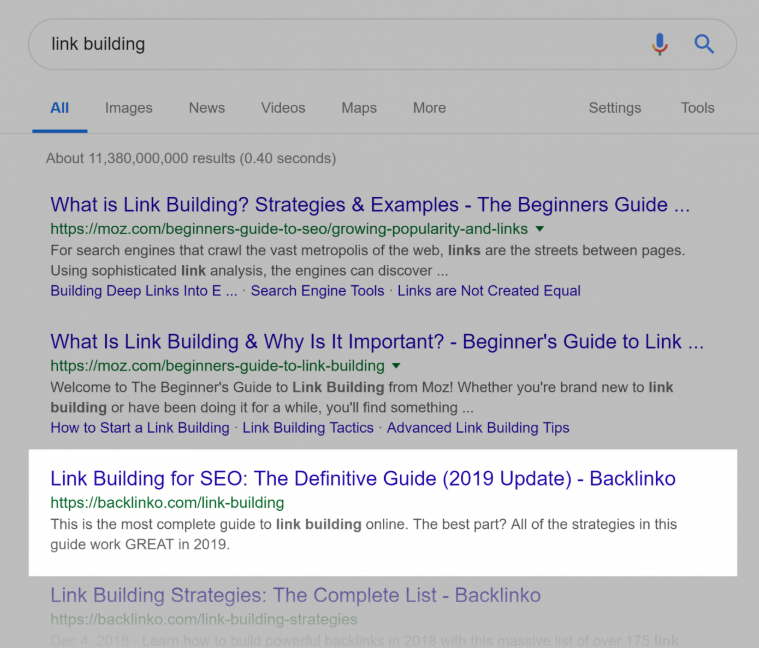Viewport: 759px width, 648px height.
Task: Open the Videos tab
Action: click(x=283, y=108)
